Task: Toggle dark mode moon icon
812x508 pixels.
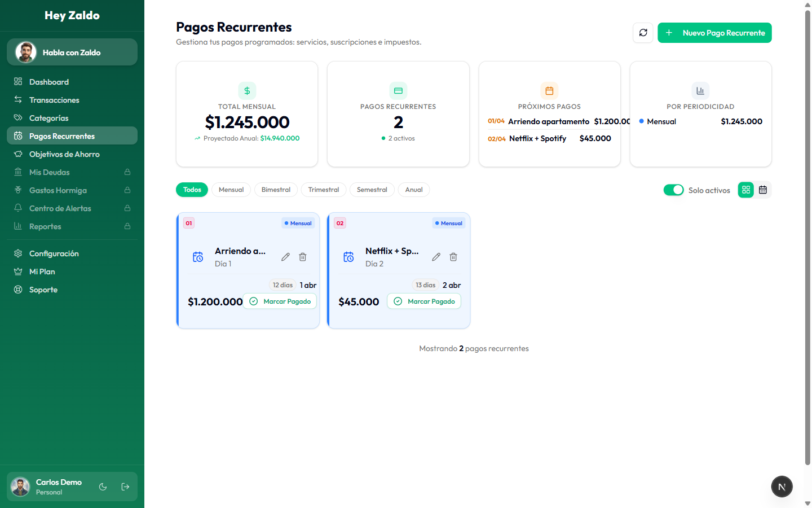Action: coord(103,487)
